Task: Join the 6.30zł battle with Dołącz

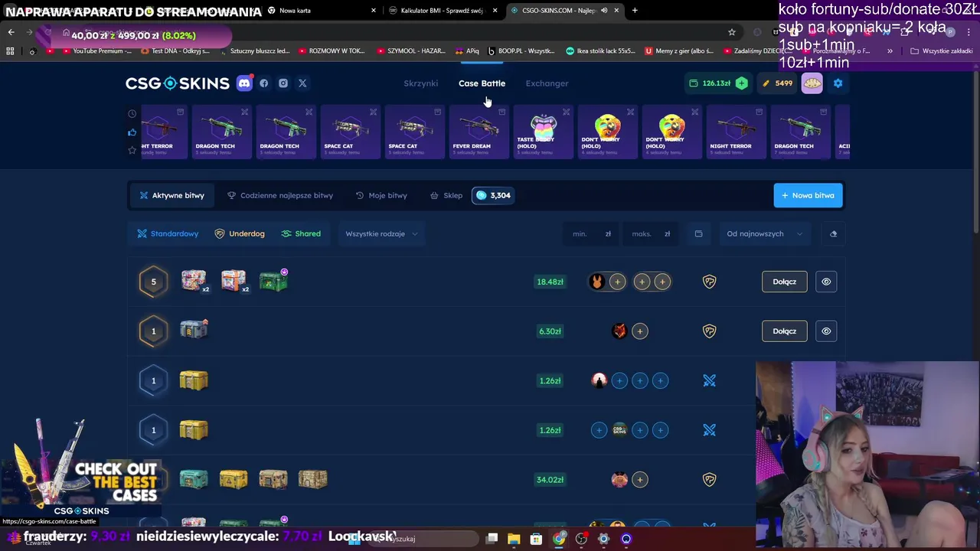Action: pos(784,331)
